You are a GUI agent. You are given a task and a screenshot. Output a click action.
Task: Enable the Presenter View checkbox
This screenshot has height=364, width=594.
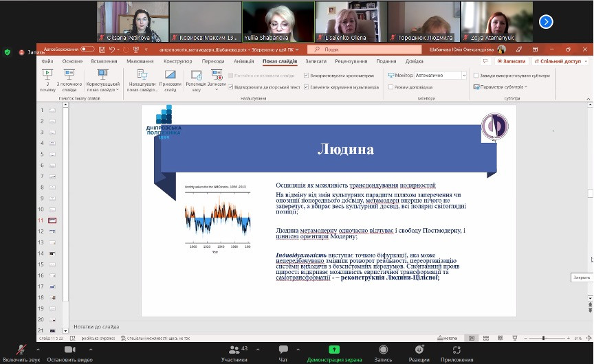tap(390, 87)
